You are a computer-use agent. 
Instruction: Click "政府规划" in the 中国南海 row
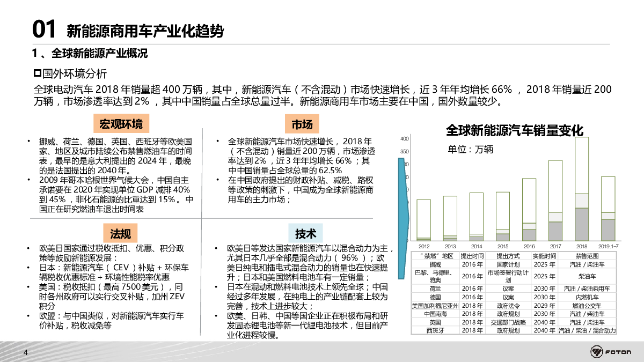(x=508, y=314)
